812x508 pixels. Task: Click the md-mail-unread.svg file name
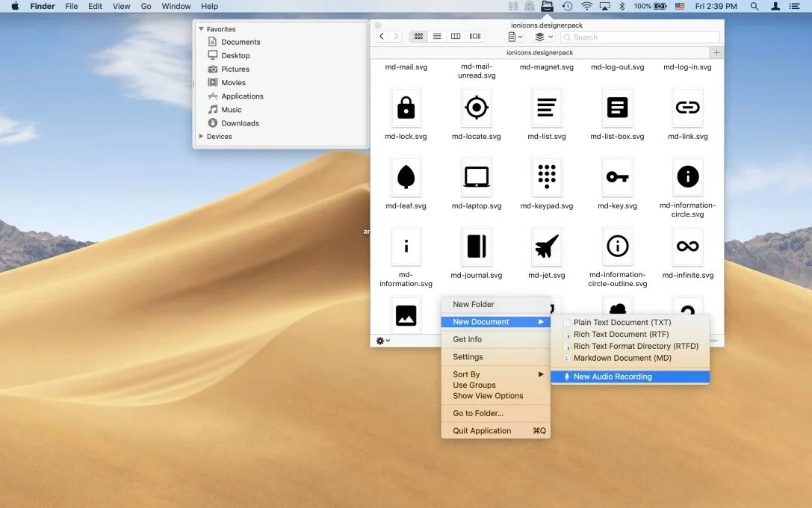477,71
